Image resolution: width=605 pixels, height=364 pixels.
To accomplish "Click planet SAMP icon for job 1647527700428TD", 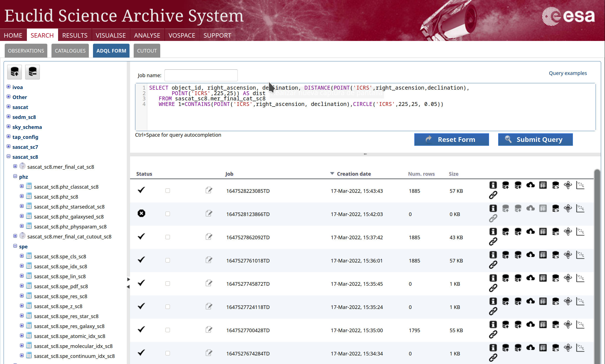I will pos(568,324).
